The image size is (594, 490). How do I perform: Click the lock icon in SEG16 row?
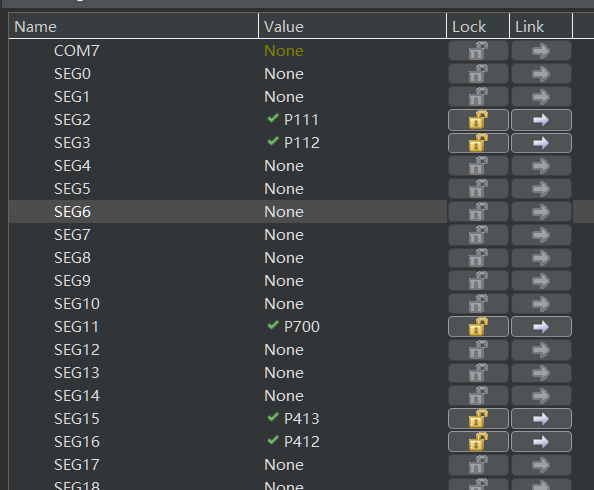click(478, 441)
